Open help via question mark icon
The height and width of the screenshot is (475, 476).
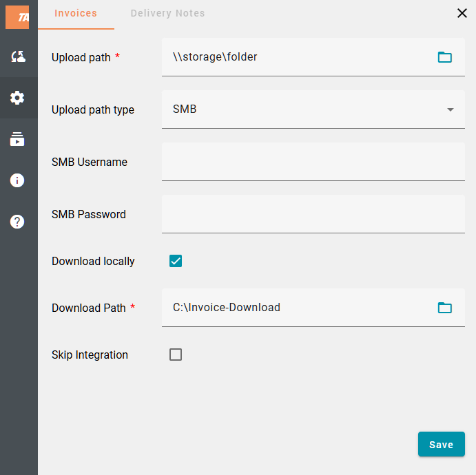click(17, 222)
